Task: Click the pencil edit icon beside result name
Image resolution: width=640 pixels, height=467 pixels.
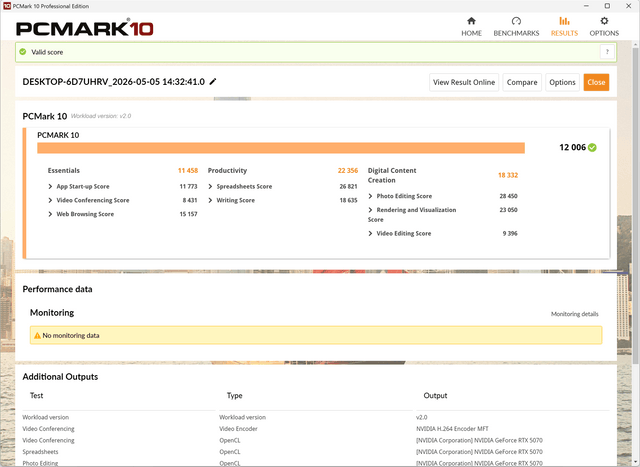Action: pos(213,82)
